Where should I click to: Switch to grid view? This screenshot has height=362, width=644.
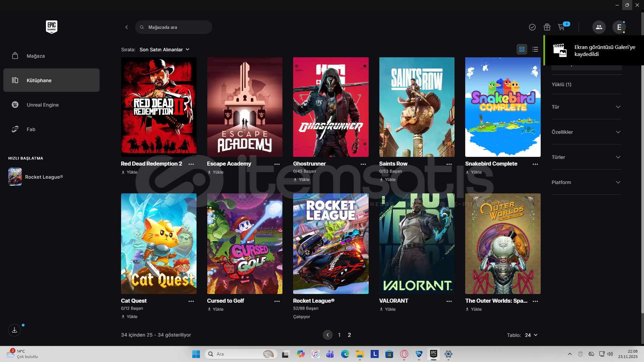coord(522,49)
